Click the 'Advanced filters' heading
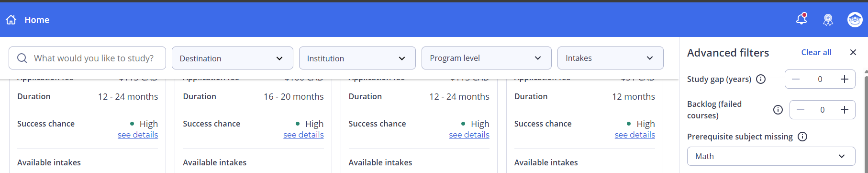This screenshot has height=173, width=868. [x=728, y=53]
